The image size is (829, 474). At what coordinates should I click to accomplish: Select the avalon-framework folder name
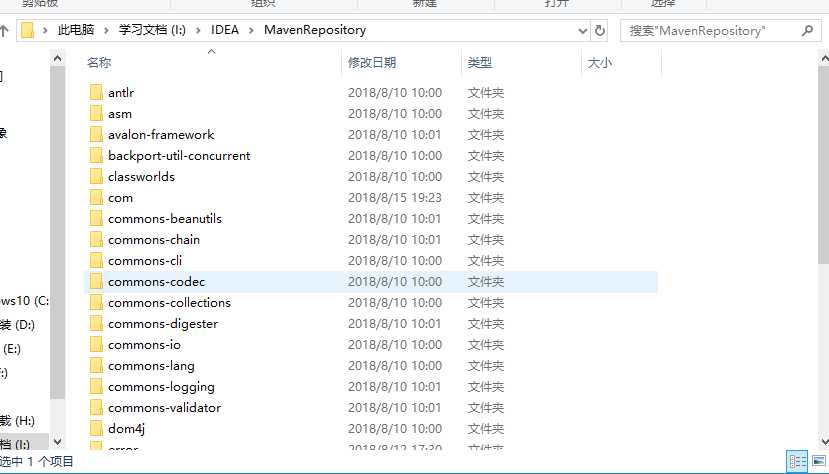point(161,135)
